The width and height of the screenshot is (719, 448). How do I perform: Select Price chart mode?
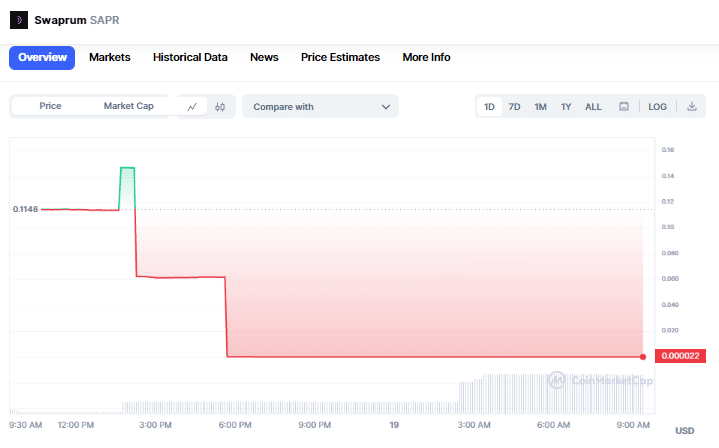click(50, 106)
